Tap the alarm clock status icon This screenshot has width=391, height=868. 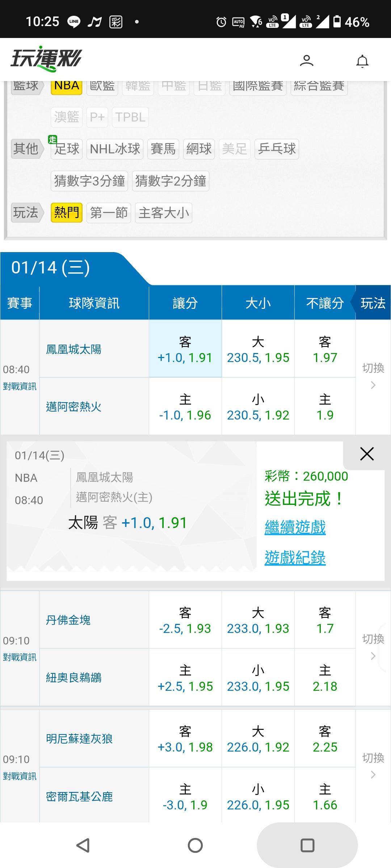[x=221, y=22]
